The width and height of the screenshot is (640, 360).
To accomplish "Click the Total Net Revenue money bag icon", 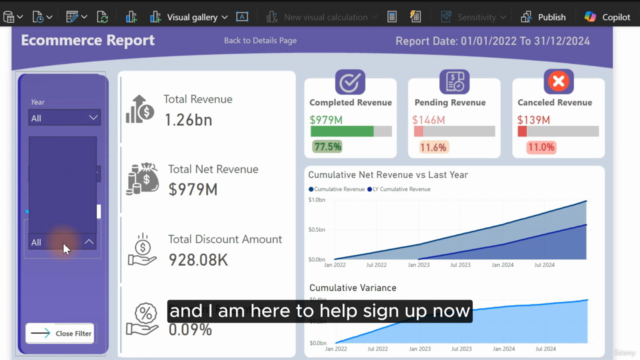I will 142,179.
